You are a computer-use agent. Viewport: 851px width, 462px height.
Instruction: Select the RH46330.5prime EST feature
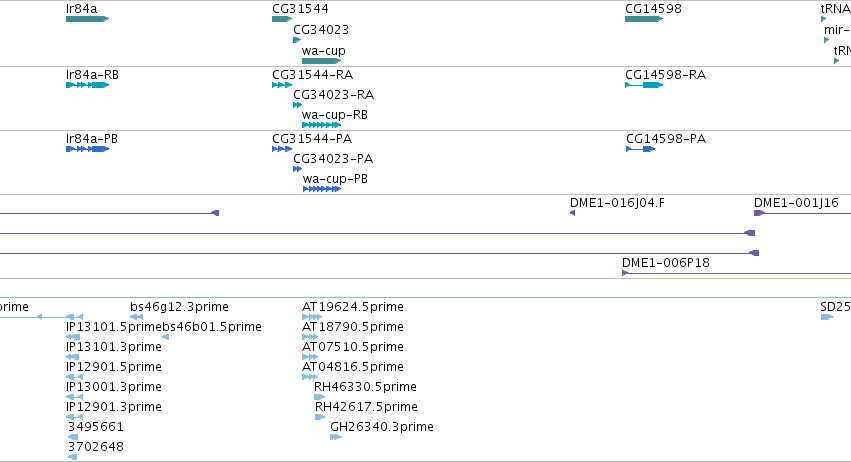point(320,397)
